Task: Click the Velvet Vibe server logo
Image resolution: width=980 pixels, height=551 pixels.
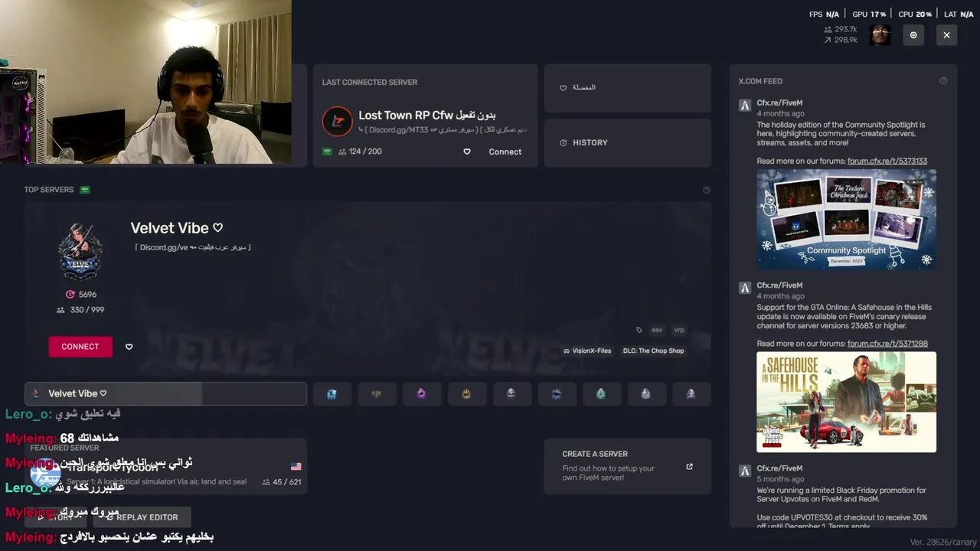Action: pos(80,252)
